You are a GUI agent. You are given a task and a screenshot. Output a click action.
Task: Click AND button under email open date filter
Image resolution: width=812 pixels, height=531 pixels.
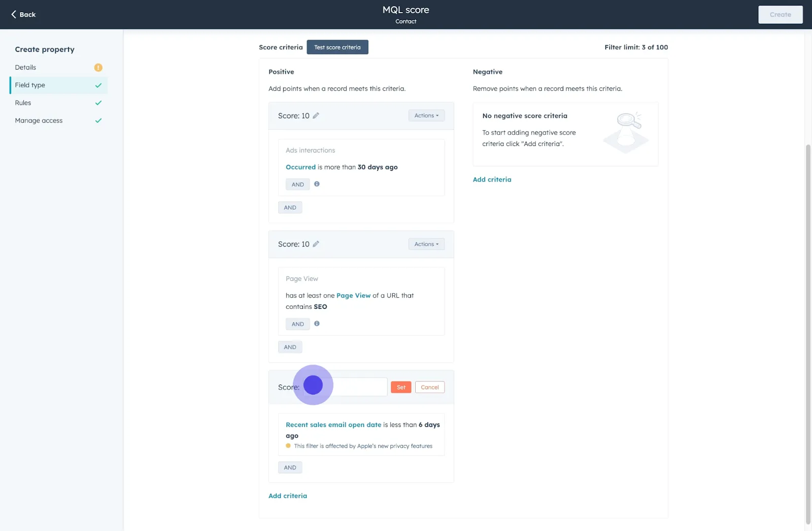(290, 468)
